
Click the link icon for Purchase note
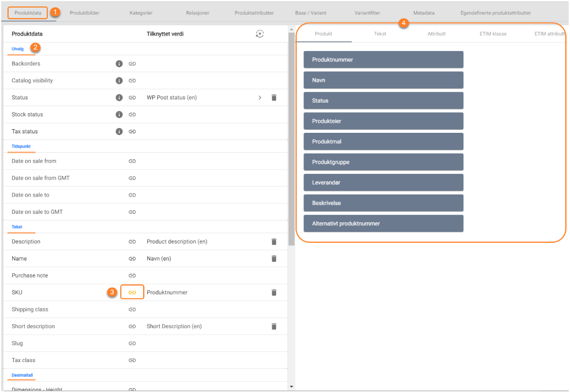pyautogui.click(x=132, y=275)
